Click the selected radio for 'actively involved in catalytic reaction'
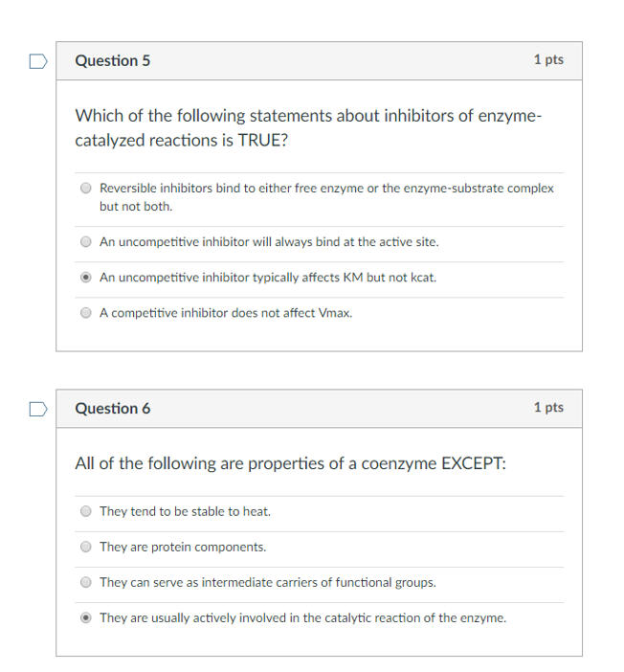The width and height of the screenshot is (624, 672). [86, 617]
